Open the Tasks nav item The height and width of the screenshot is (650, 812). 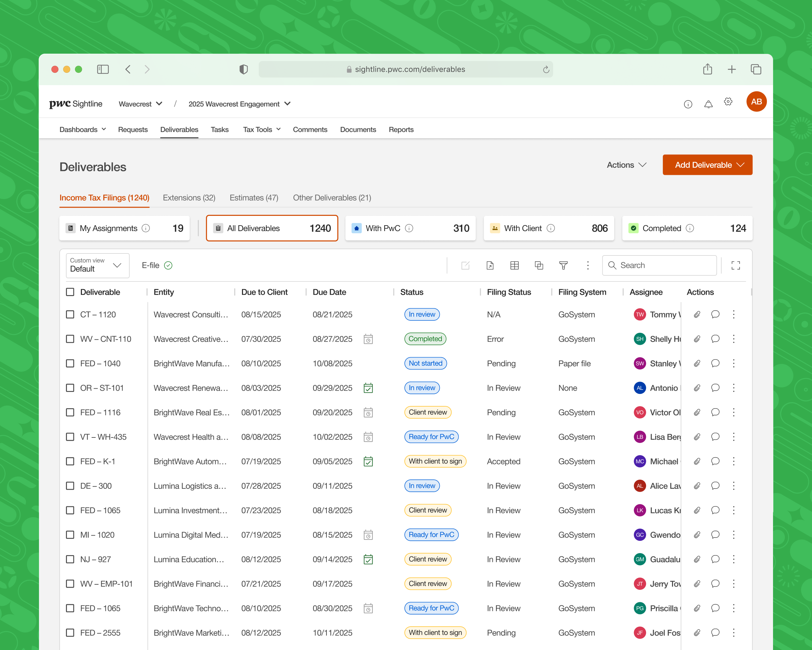(220, 130)
